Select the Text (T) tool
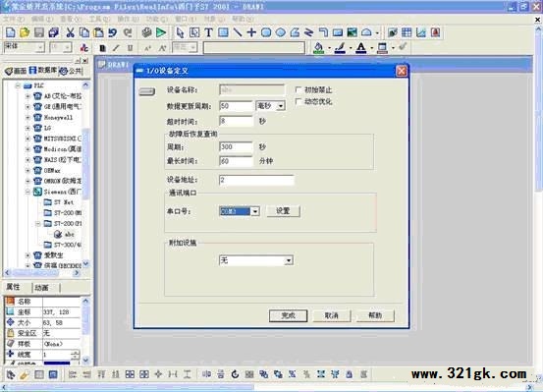Screen dimensions: 543x392 pos(208,32)
